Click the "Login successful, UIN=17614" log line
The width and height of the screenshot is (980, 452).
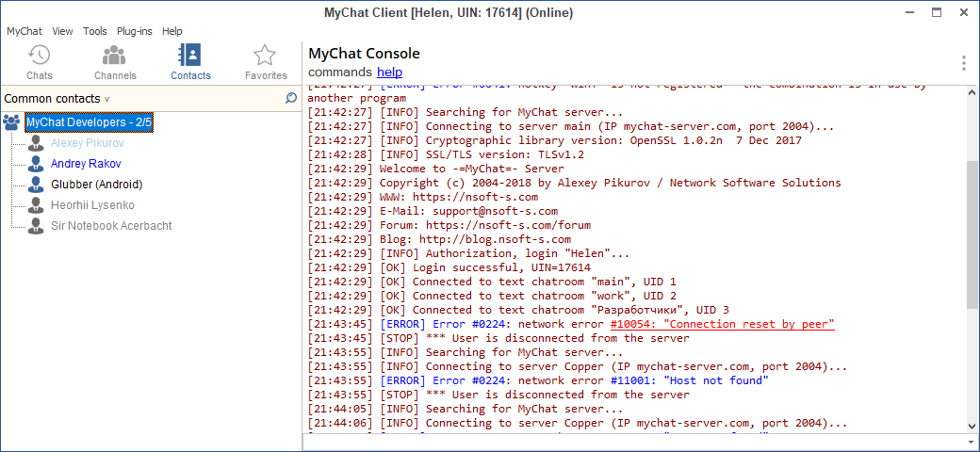pos(449,267)
